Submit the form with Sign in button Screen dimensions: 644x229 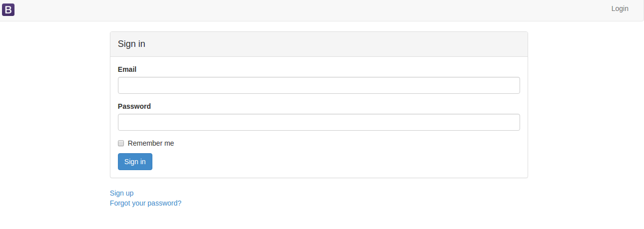pyautogui.click(x=135, y=162)
